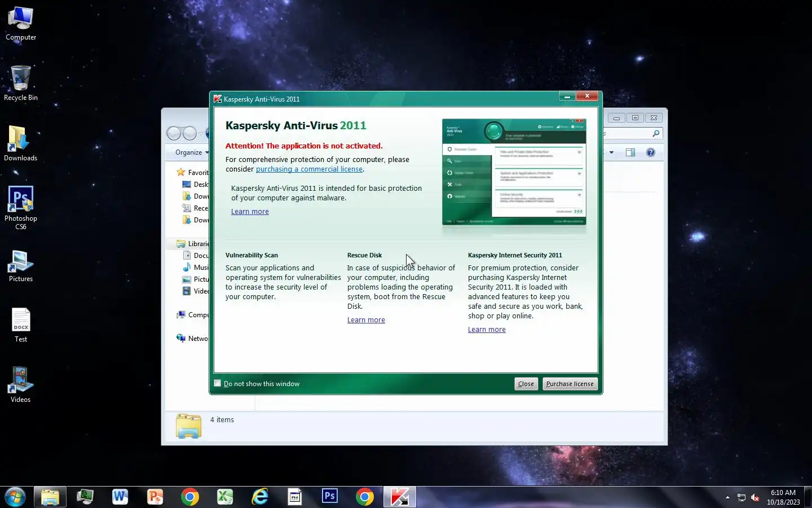Viewport: 812px width, 508px height.
Task: Click the network tray icon
Action: coord(742,497)
